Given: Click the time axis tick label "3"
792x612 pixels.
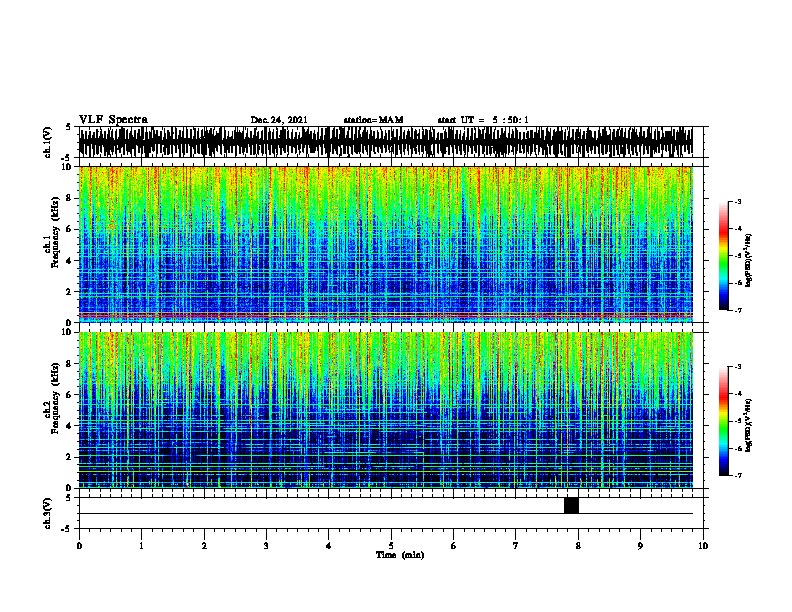Looking at the screenshot, I should click(x=266, y=546).
